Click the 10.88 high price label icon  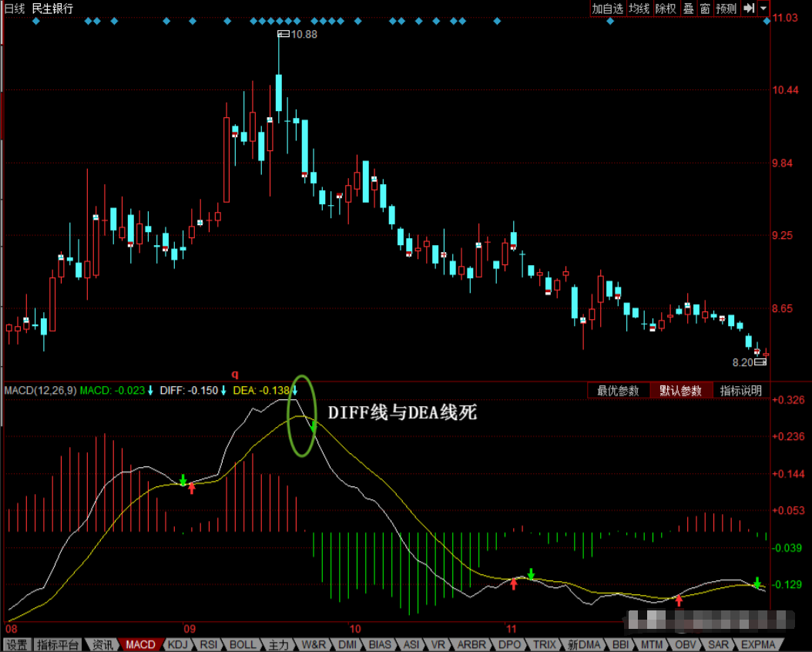(x=284, y=34)
